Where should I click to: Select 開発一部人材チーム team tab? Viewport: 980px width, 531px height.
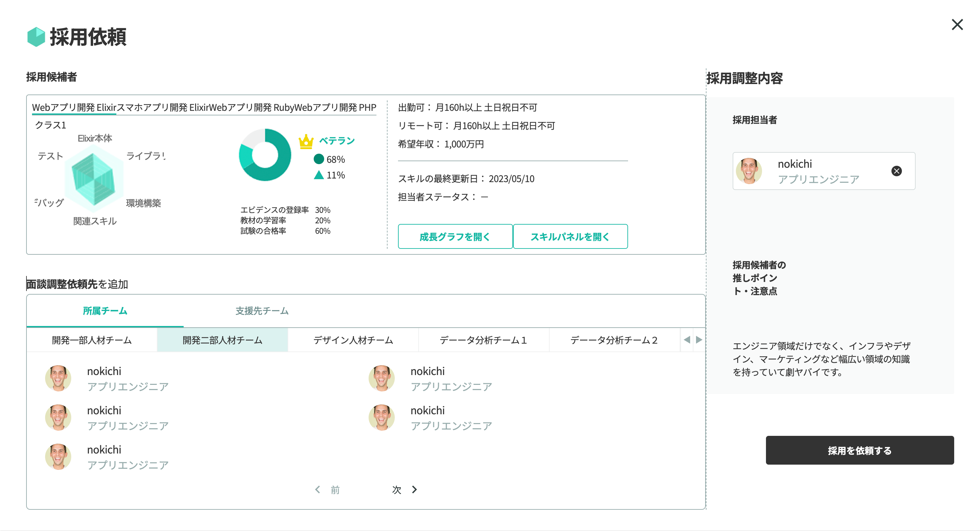[x=92, y=340]
